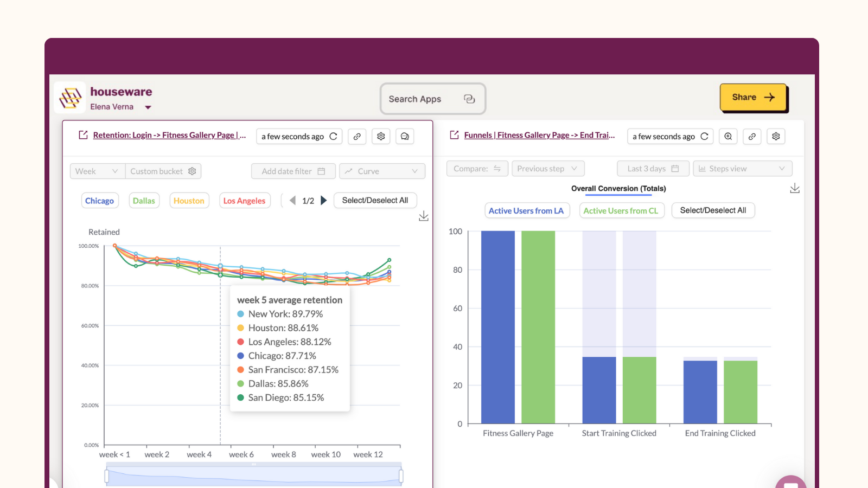Open the Week granularity dropdown
This screenshot has height=488, width=868.
click(97, 171)
